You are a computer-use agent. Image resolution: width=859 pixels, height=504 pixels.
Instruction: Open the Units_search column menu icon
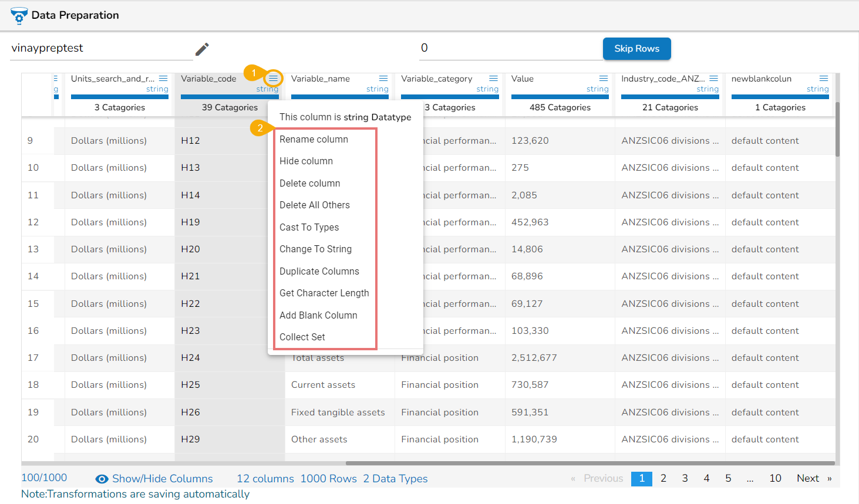[x=163, y=79]
